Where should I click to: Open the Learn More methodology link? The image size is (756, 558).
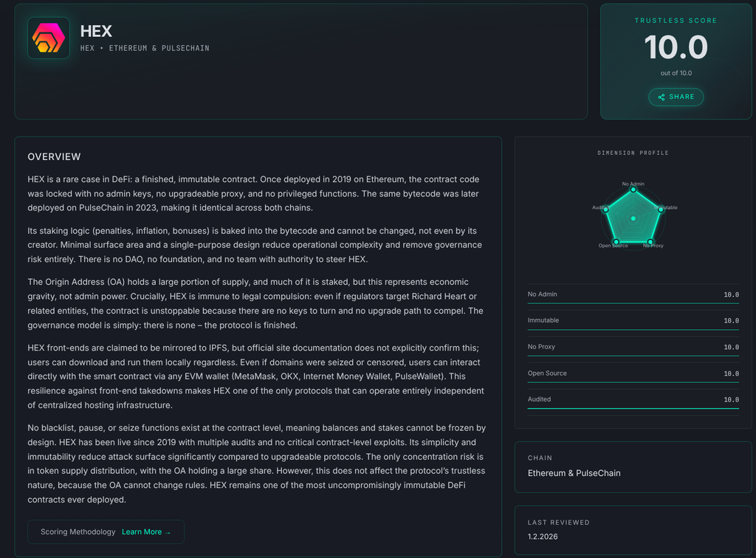(146, 532)
